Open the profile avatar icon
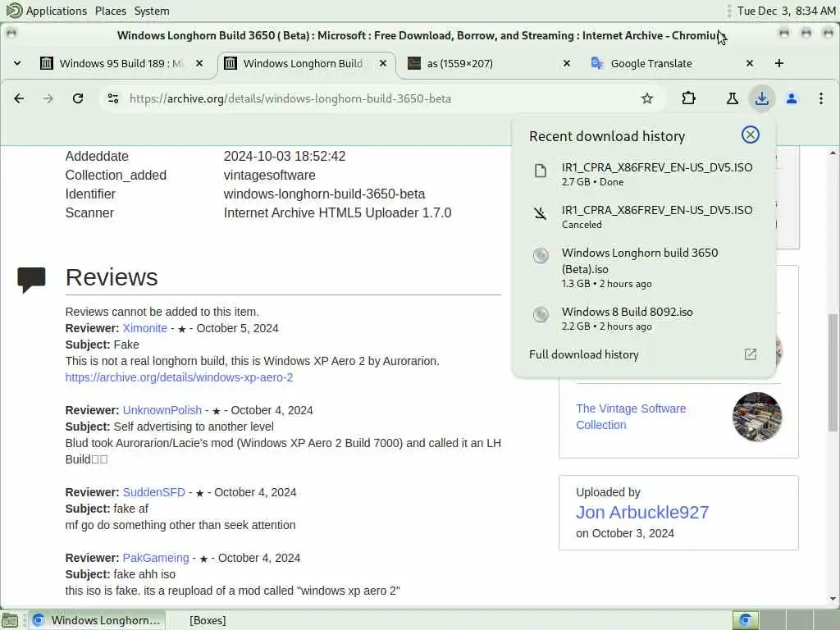Viewport: 840px width, 630px height. 792,98
